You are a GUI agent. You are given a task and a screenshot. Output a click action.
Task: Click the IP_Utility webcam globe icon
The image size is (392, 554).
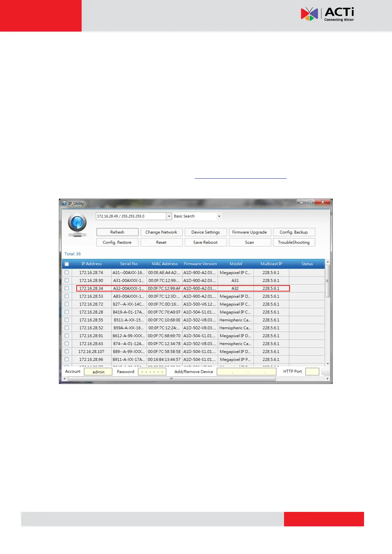click(77, 225)
